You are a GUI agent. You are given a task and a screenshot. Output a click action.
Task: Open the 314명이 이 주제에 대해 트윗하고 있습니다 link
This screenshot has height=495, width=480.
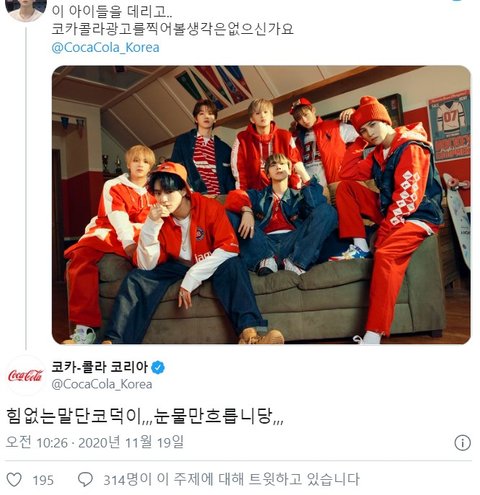point(231,480)
